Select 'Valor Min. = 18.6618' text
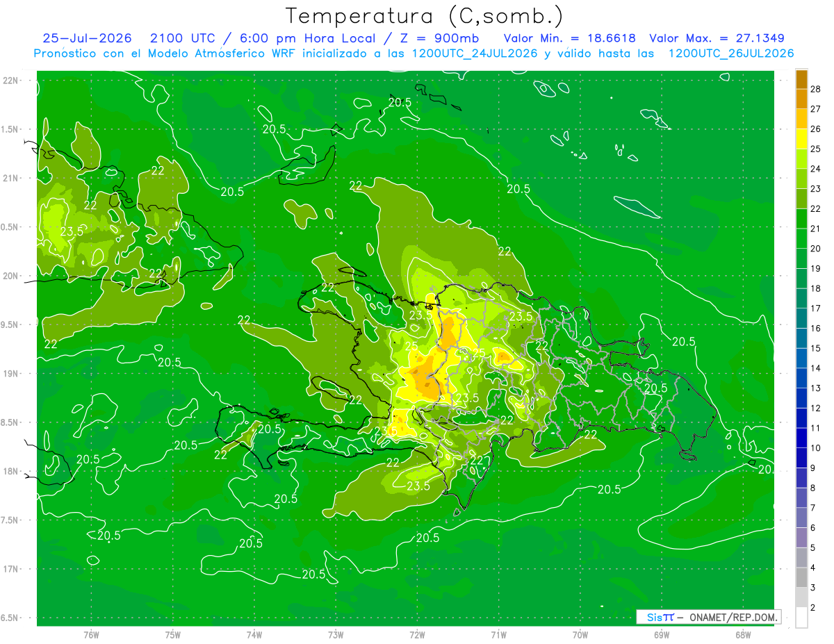 (x=570, y=38)
